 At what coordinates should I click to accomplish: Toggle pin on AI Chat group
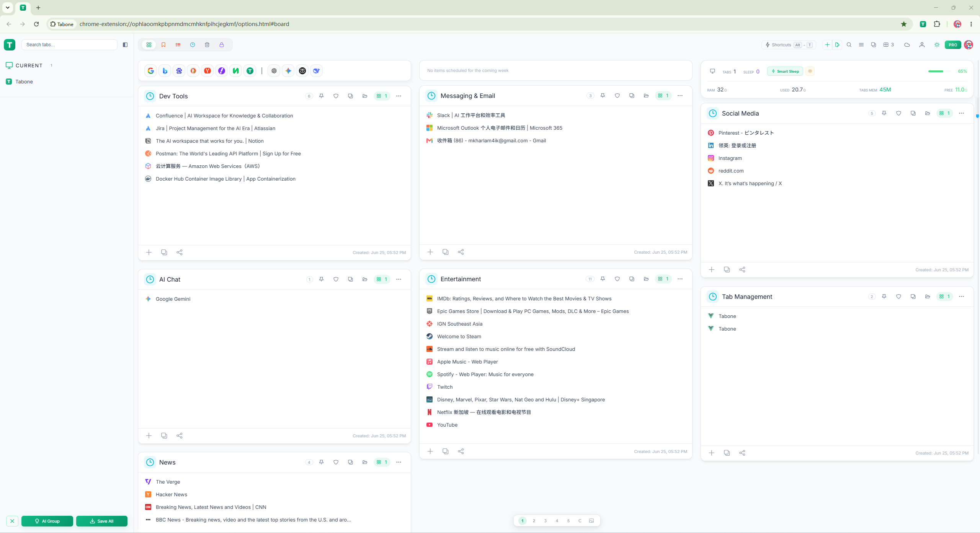pyautogui.click(x=322, y=279)
